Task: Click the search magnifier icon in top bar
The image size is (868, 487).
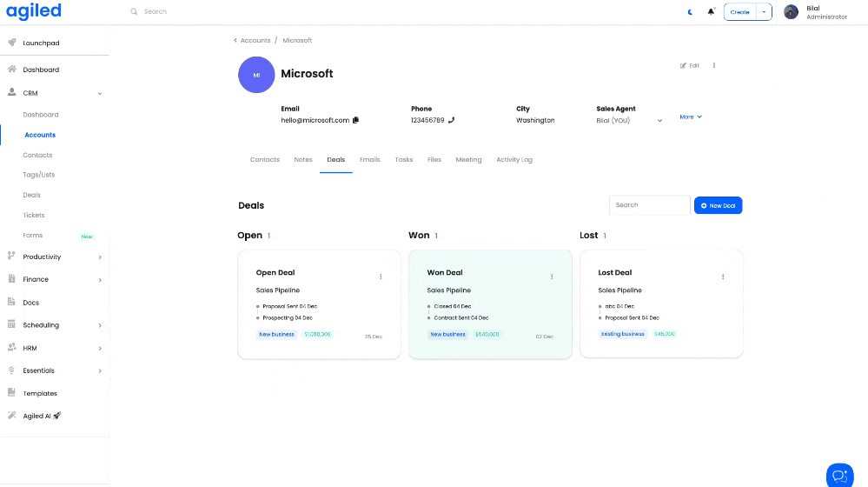Action: pos(134,11)
